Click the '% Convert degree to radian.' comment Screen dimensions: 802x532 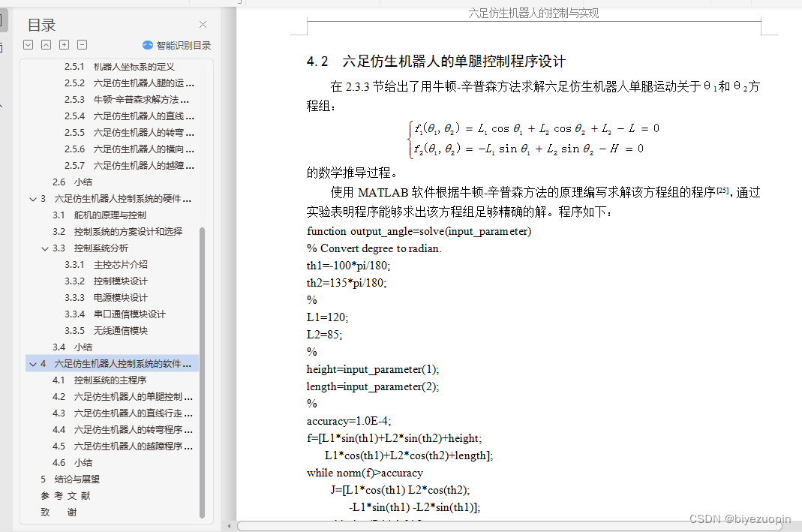[374, 248]
